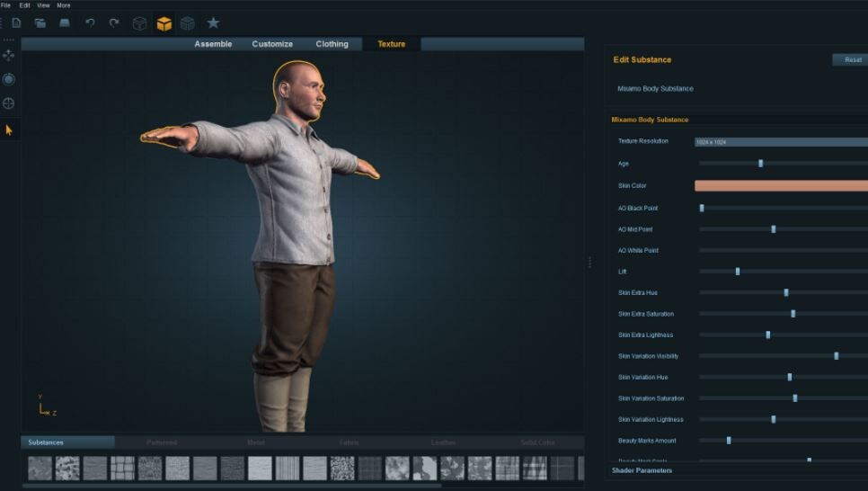Click the Reset button
The height and width of the screenshot is (491, 868).
pyautogui.click(x=852, y=60)
